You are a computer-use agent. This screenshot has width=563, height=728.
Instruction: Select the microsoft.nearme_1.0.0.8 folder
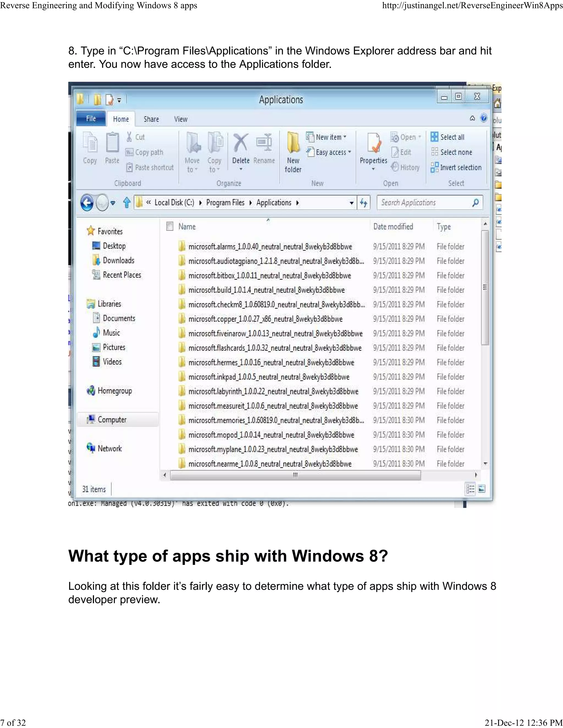265,464
